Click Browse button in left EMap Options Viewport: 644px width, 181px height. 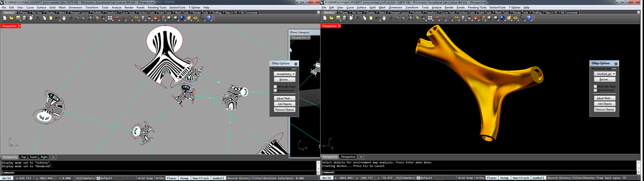tap(285, 80)
